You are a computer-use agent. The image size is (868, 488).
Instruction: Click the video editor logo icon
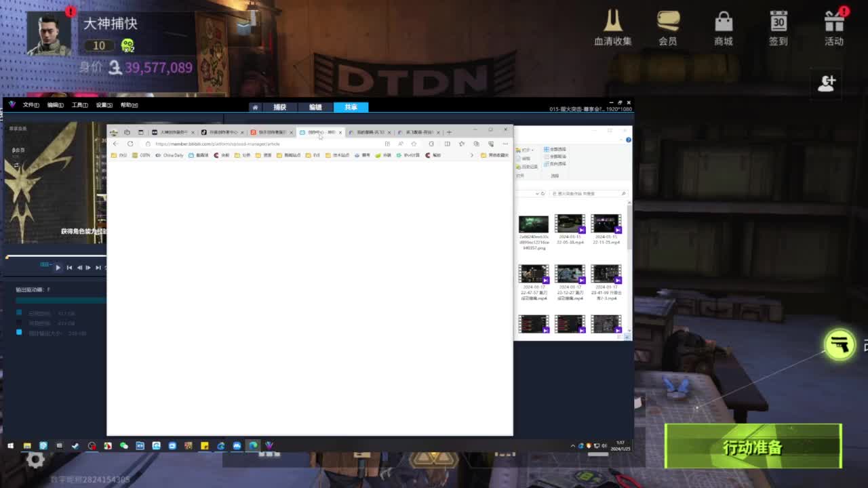click(12, 104)
